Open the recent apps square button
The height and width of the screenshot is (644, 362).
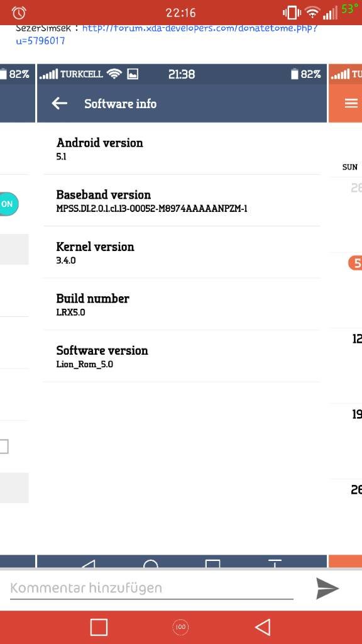pos(99,627)
